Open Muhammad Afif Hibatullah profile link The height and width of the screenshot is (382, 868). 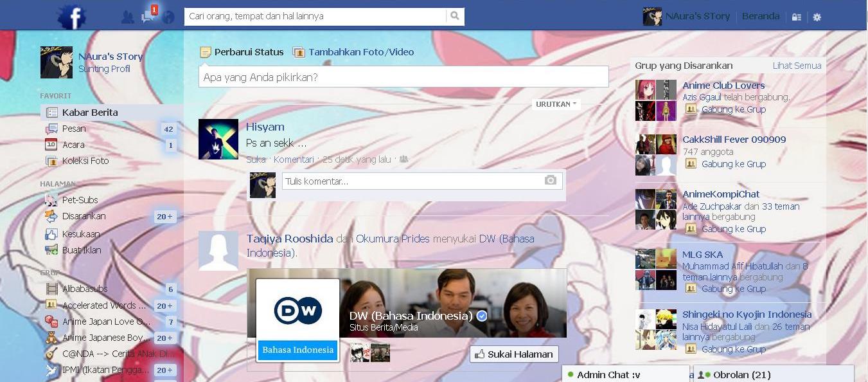click(x=732, y=266)
